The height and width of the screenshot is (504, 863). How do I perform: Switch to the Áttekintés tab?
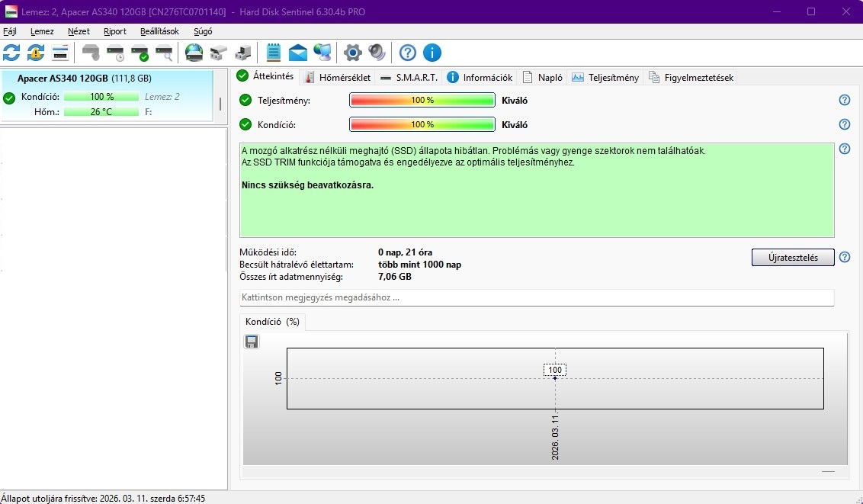tap(266, 76)
